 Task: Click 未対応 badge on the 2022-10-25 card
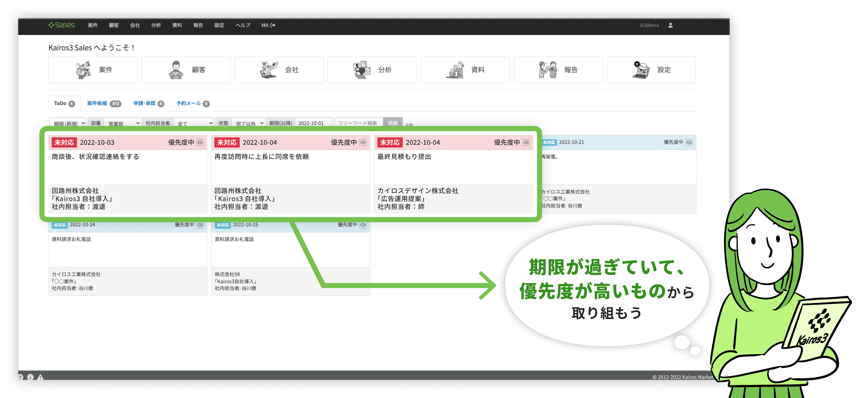tap(223, 225)
